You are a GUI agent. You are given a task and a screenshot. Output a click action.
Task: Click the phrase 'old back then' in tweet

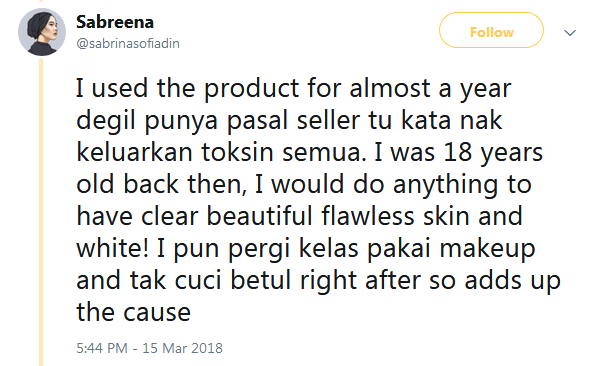161,185
